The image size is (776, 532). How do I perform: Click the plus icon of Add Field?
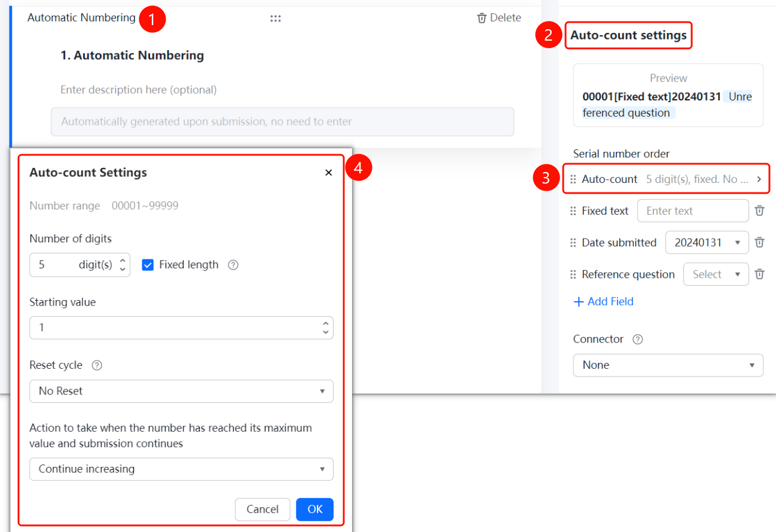[x=578, y=302]
